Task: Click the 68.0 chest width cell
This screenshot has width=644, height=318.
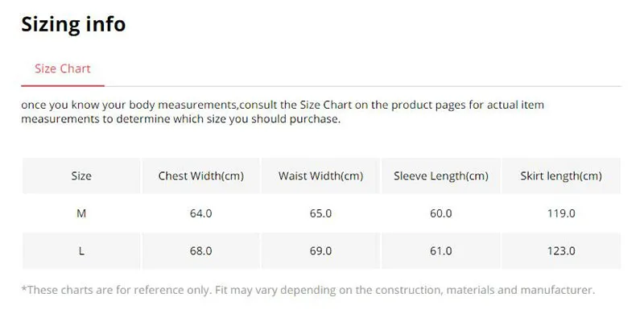Action: (200, 251)
